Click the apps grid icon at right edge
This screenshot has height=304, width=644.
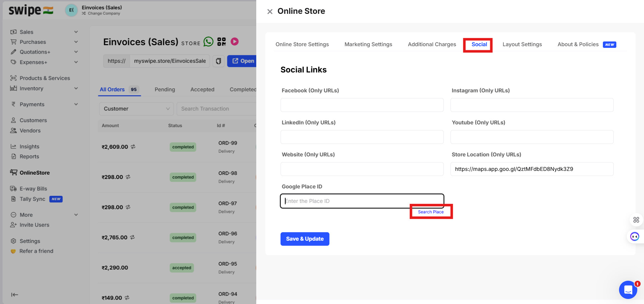click(x=636, y=220)
